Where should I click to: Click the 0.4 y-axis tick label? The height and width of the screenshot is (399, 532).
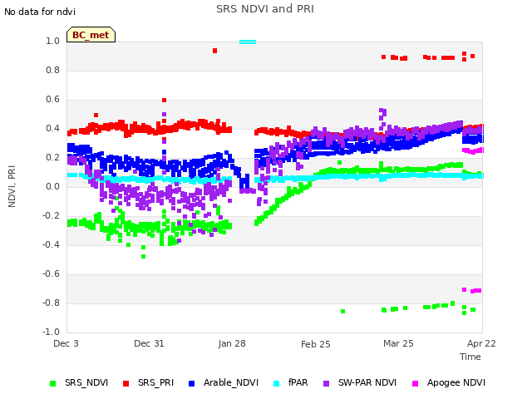(x=52, y=129)
